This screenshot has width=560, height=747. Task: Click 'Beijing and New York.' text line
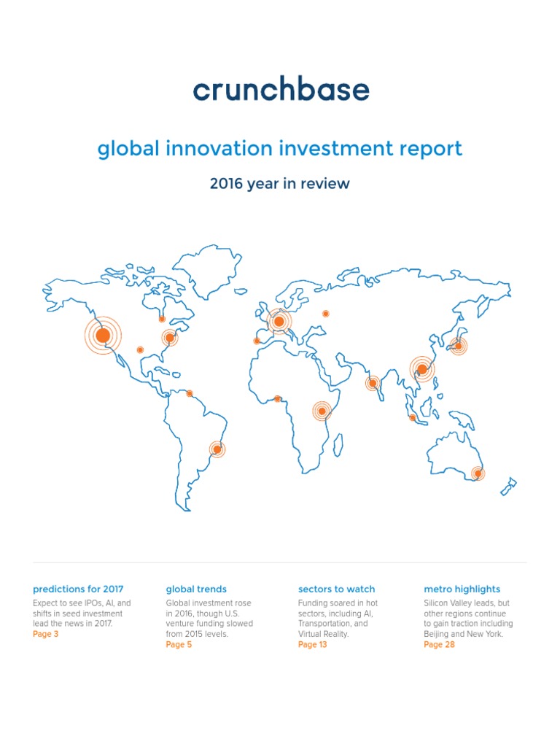(463, 634)
